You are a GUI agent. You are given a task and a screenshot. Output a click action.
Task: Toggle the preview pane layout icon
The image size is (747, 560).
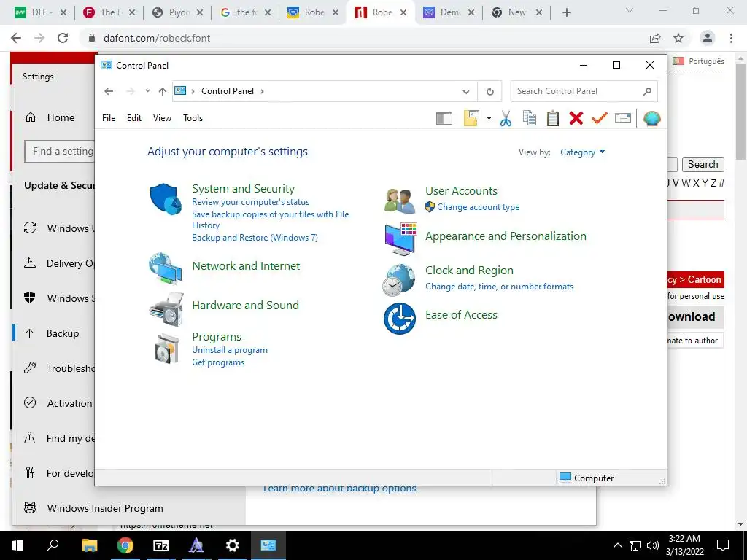point(444,118)
